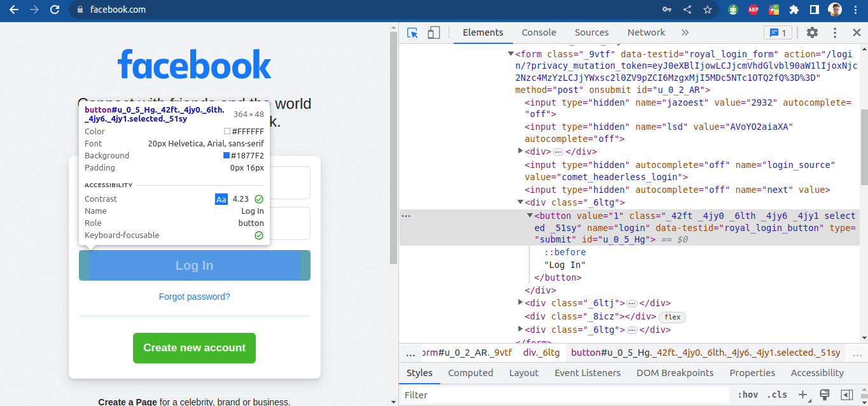Image resolution: width=868 pixels, height=406 pixels.
Task: Open the Chrome three-dot menu
Action: [855, 10]
